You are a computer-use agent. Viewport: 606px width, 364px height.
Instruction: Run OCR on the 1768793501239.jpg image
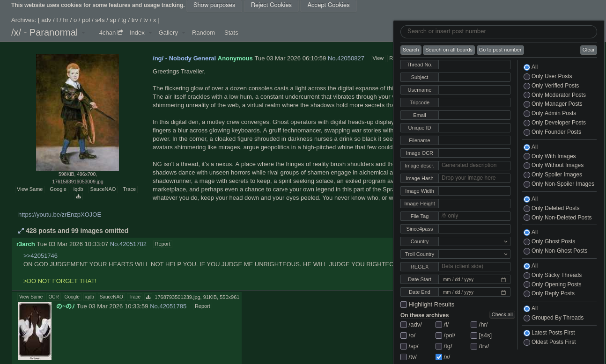54,297
